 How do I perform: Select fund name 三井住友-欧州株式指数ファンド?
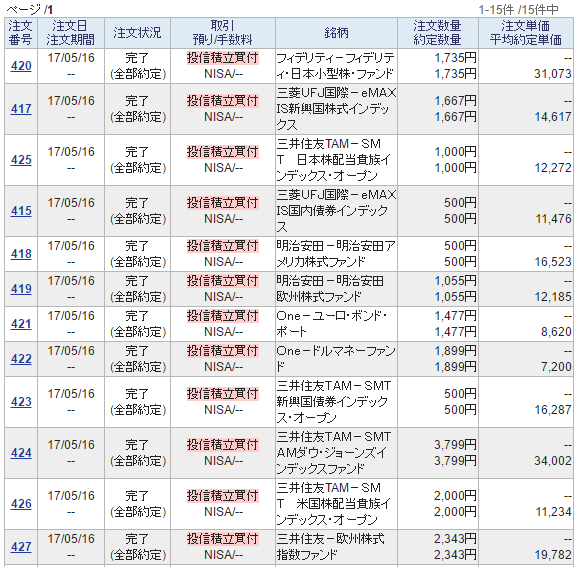point(330,547)
